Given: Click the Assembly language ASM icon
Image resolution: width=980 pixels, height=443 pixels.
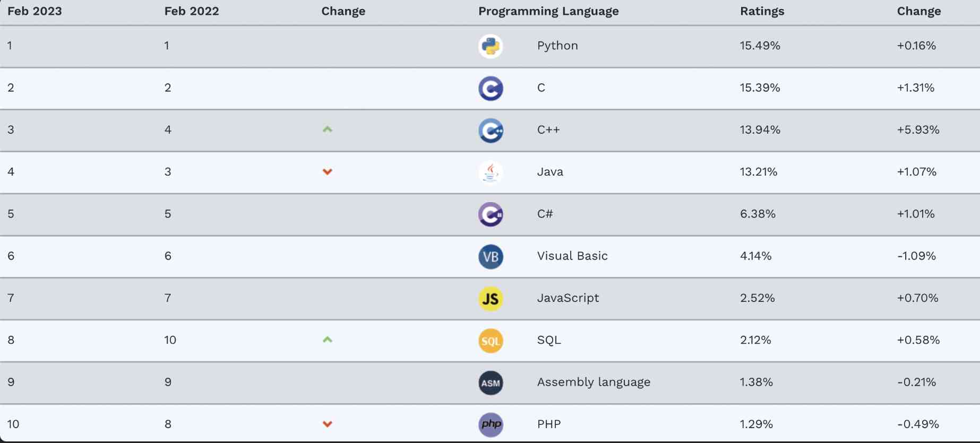Looking at the screenshot, I should (491, 383).
